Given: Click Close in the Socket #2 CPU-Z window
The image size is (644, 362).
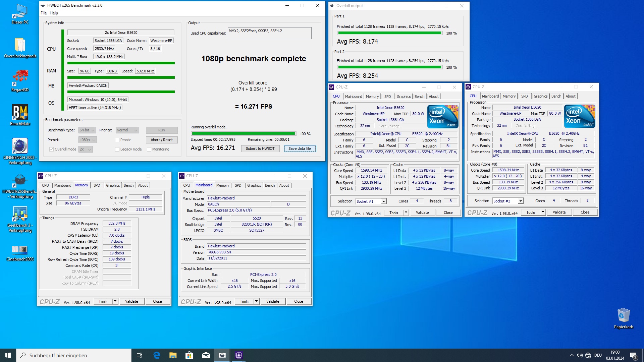Looking at the screenshot, I should (x=585, y=212).
